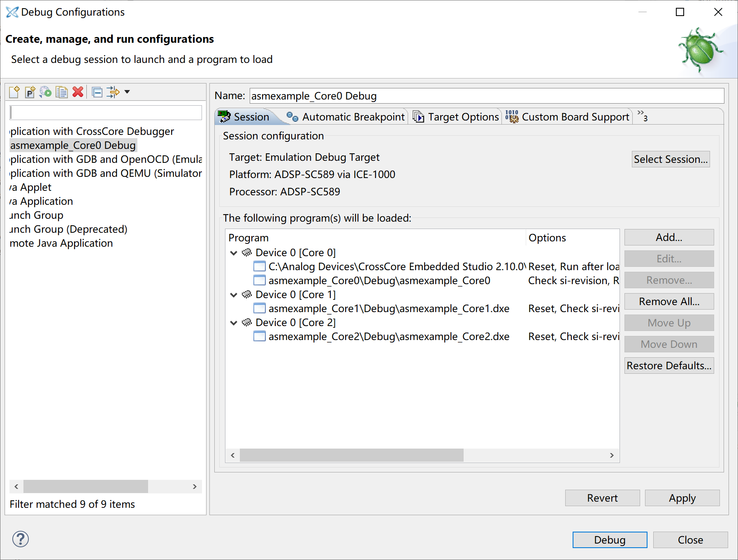Collapse Device 0 [Core 2] node
Image resolution: width=738 pixels, height=560 pixels.
pyautogui.click(x=234, y=323)
